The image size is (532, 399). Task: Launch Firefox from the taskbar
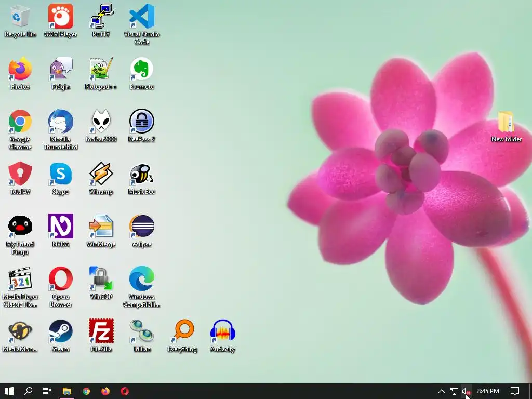(105, 391)
